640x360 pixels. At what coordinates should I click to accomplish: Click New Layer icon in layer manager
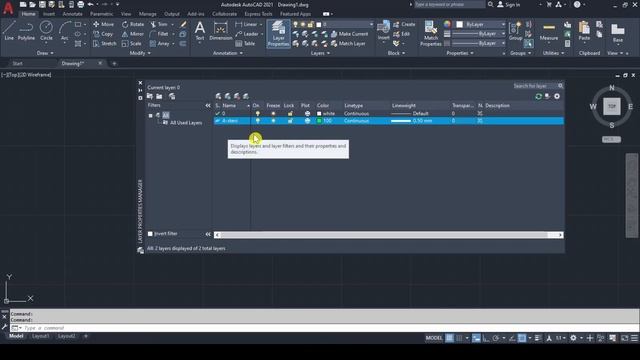[x=218, y=96]
